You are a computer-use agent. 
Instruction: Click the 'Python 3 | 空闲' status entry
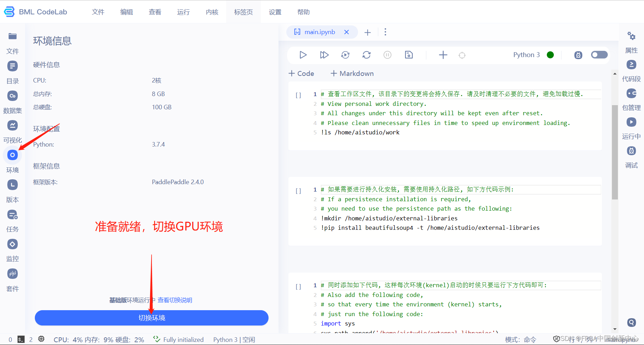tap(234, 339)
